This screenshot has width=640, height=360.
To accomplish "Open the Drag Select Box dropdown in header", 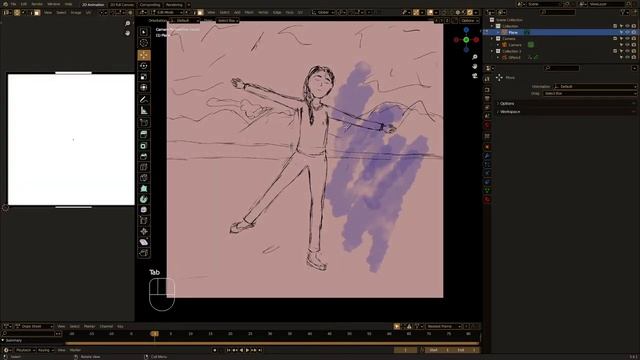I will coord(228,20).
